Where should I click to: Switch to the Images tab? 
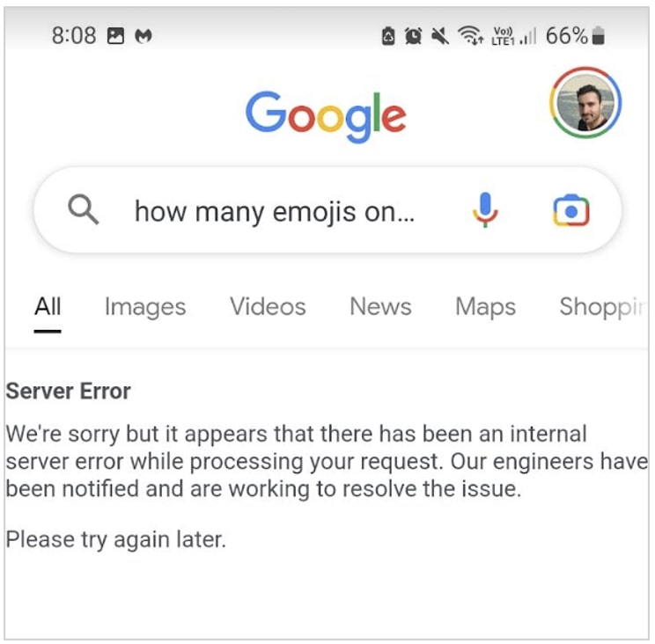click(145, 306)
